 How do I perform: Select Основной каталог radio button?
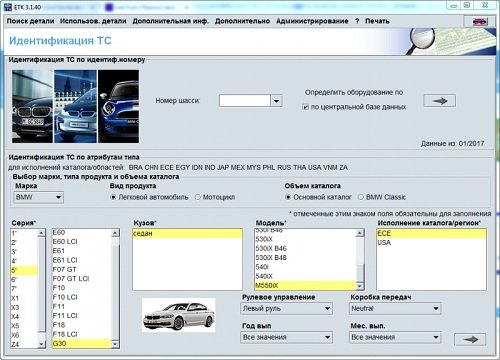288,197
